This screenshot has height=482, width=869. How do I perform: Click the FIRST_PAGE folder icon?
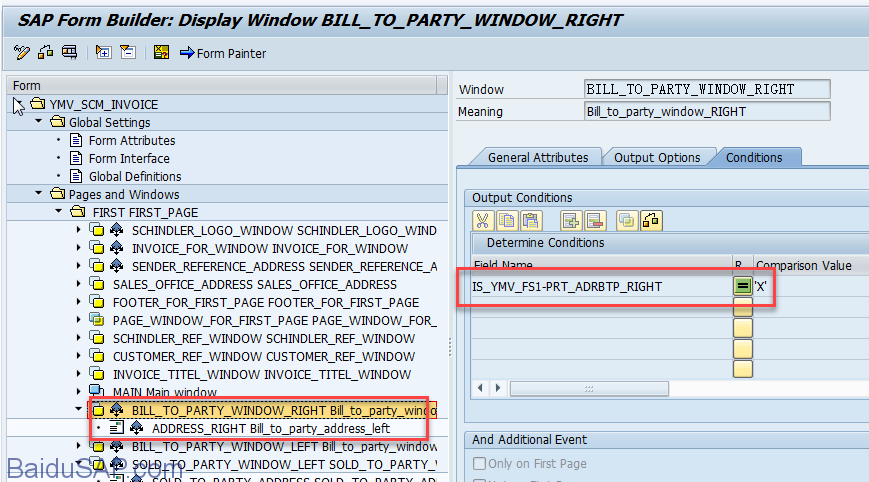(78, 212)
